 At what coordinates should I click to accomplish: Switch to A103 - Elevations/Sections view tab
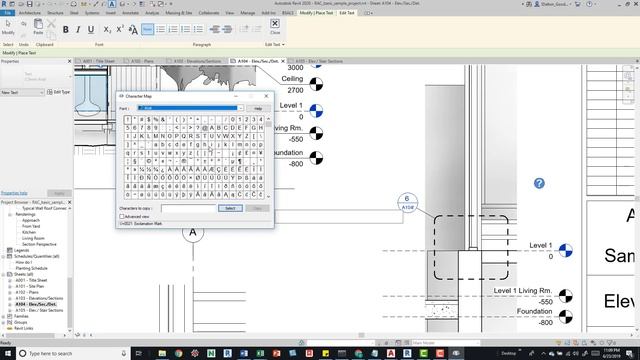(x=197, y=61)
